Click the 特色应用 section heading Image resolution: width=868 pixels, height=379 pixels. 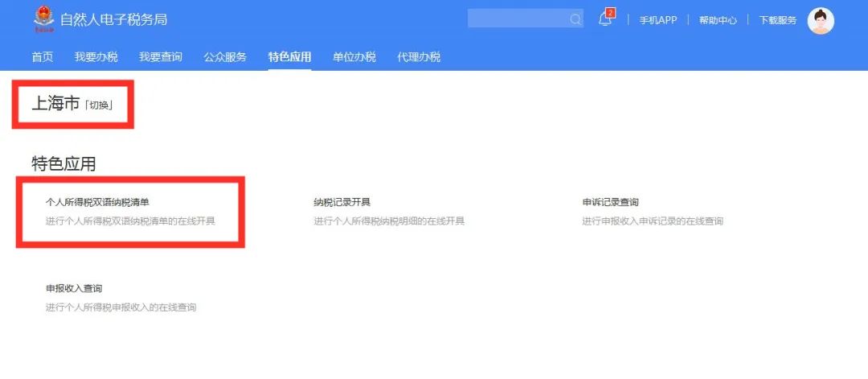[63, 164]
